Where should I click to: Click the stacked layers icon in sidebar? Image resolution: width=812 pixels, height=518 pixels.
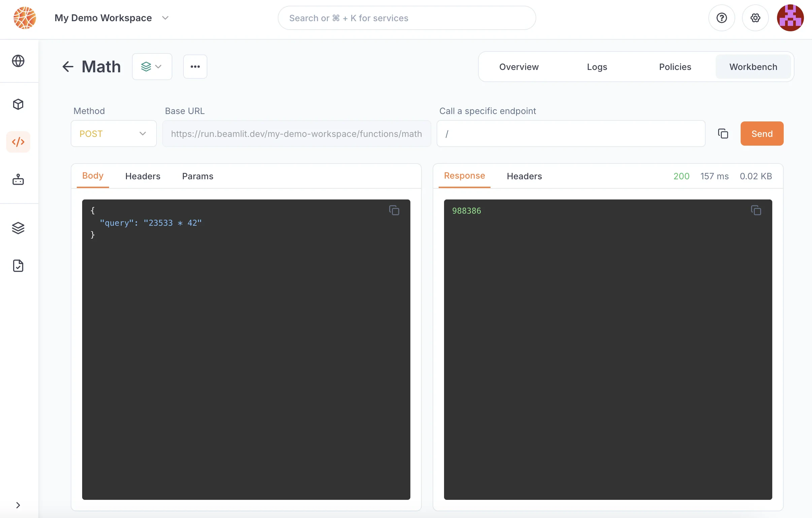click(18, 228)
